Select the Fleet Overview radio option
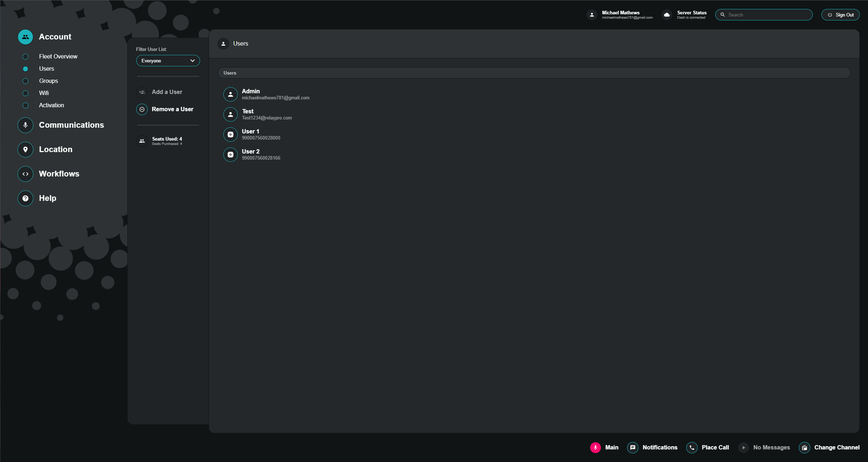Image resolution: width=868 pixels, height=462 pixels. pos(25,57)
